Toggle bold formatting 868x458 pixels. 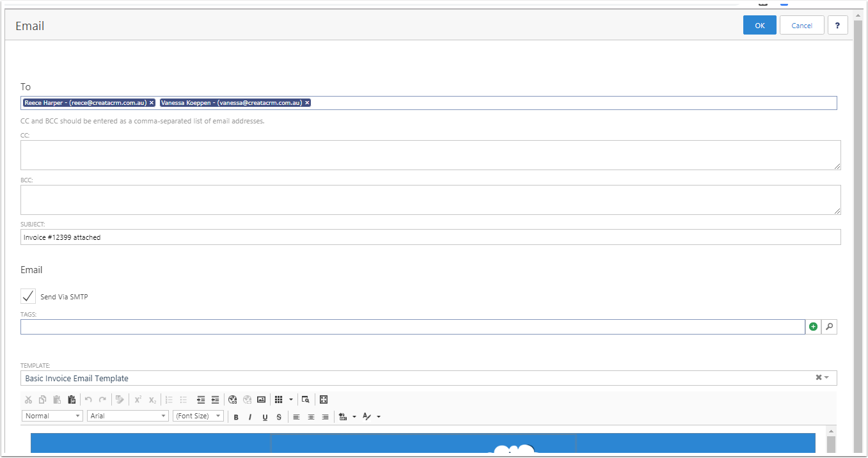pyautogui.click(x=236, y=417)
